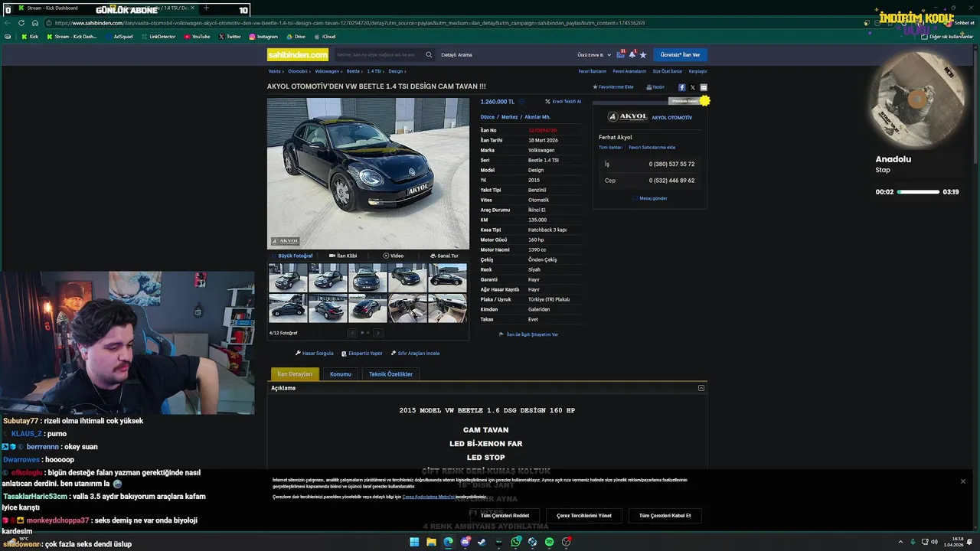Open the YouTube bookmark

(x=197, y=37)
